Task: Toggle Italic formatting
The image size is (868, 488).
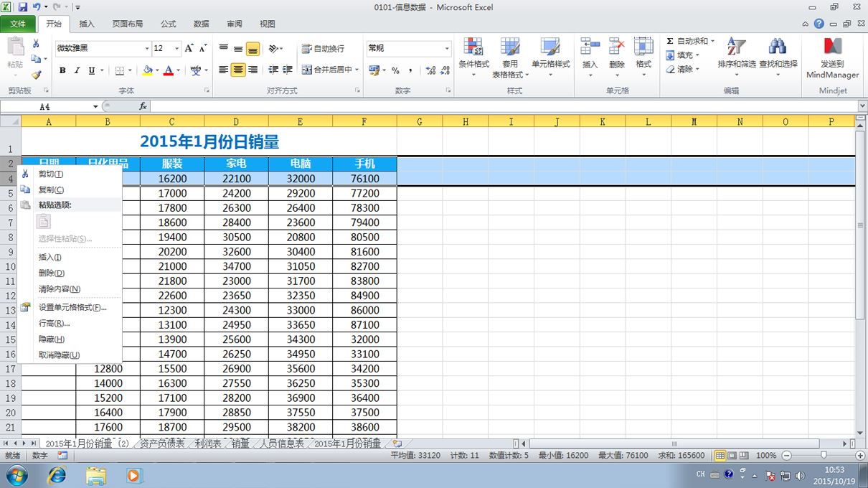Action: pyautogui.click(x=77, y=70)
